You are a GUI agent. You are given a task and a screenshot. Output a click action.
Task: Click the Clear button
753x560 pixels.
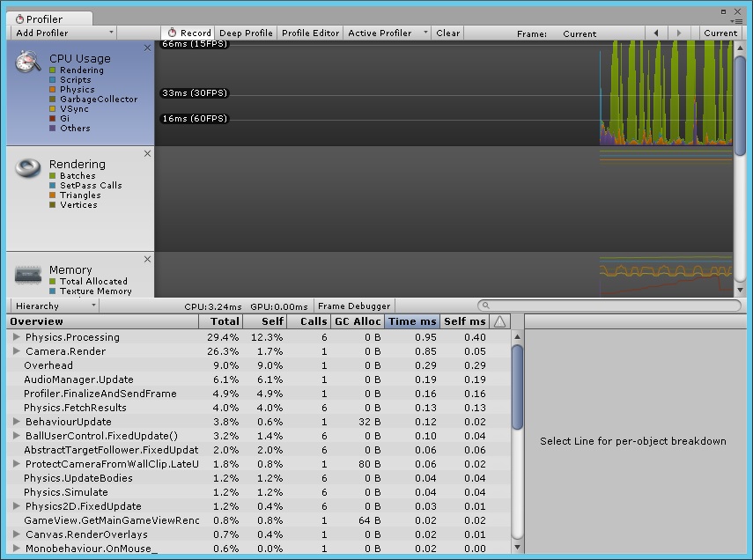(x=447, y=33)
